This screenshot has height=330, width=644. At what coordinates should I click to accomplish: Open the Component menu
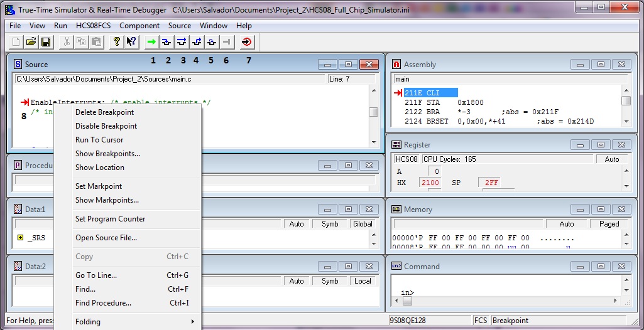coord(139,26)
